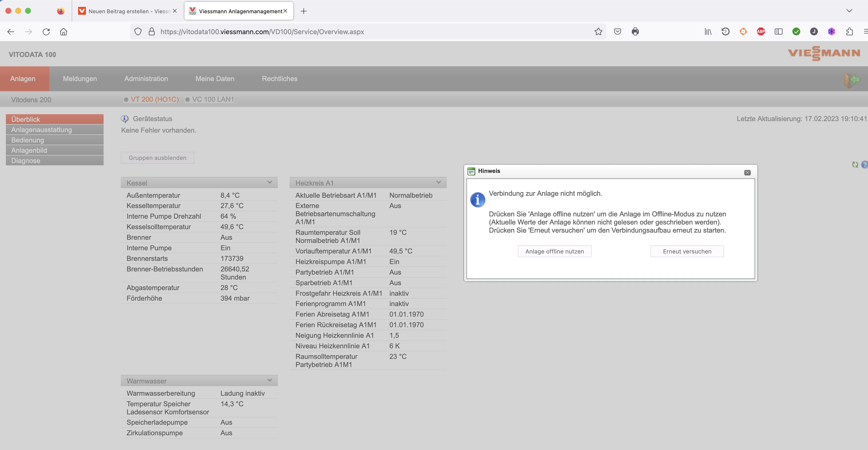Open Anlagenausstattung in the sidebar

point(54,129)
